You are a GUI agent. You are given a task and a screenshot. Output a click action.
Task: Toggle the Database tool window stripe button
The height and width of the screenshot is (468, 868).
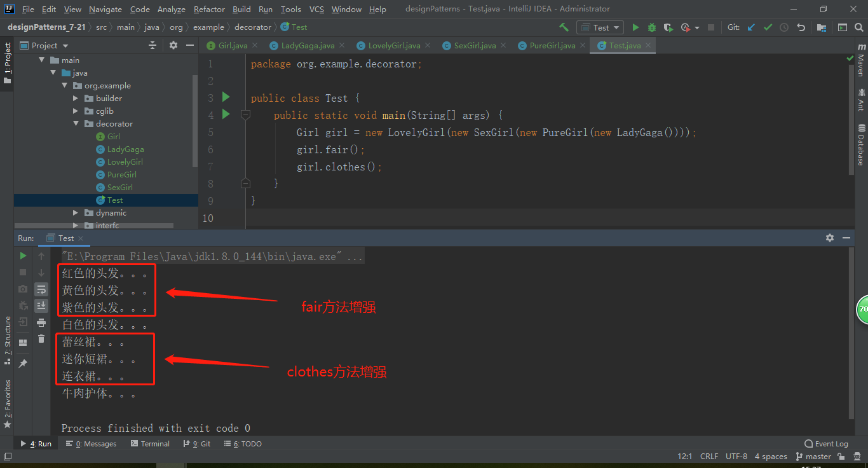tap(861, 144)
